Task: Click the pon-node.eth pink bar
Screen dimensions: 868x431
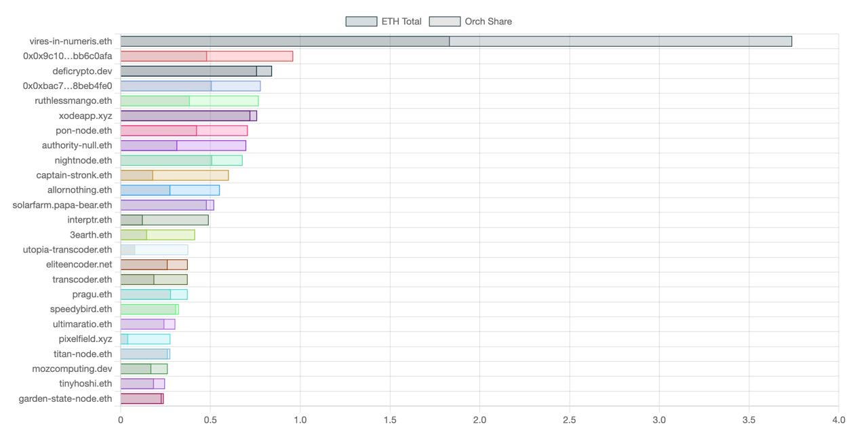Action: tap(184, 131)
